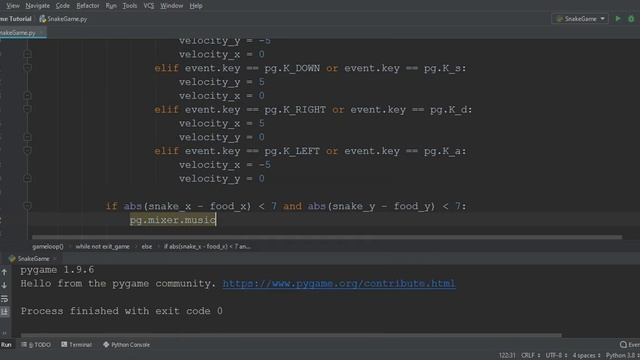Open the Terminal tool window
640x360 pixels.
pos(76,344)
